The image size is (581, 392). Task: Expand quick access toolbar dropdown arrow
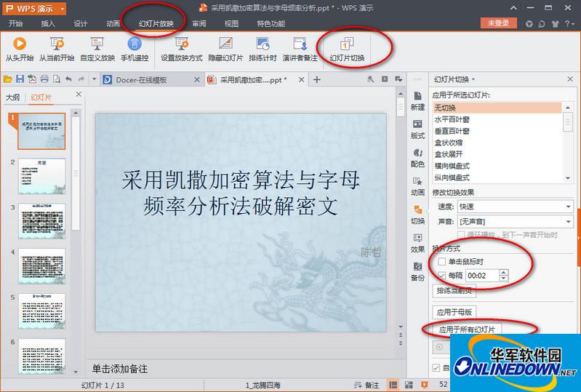coord(94,79)
